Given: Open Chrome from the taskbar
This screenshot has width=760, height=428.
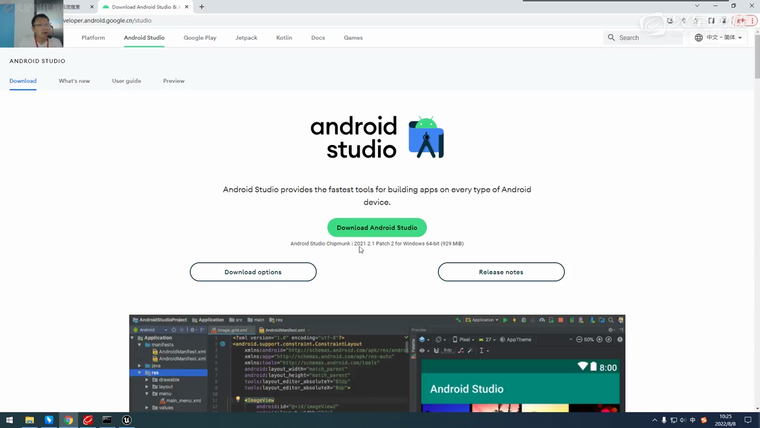Looking at the screenshot, I should (x=69, y=420).
